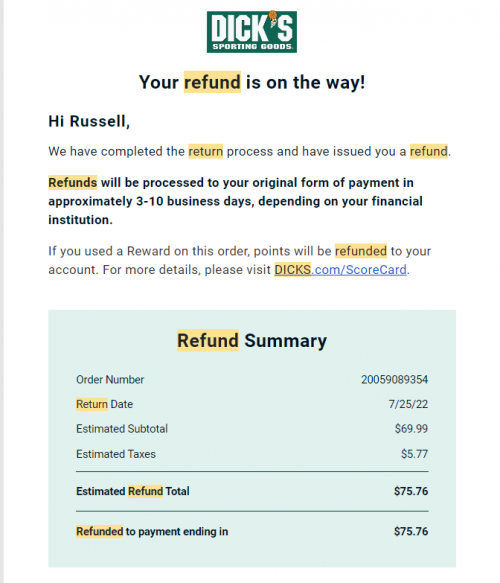Click the "Estimated Taxes" label
Screen dimensions: 500x583
[x=116, y=454]
